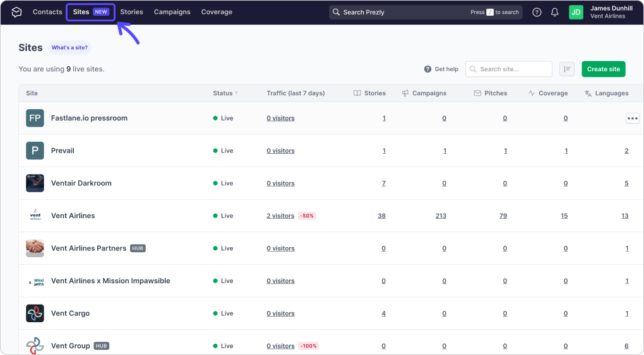This screenshot has height=355, width=644.
Task: Click the Ventair Darkroom site thumbnail
Action: pos(35,183)
